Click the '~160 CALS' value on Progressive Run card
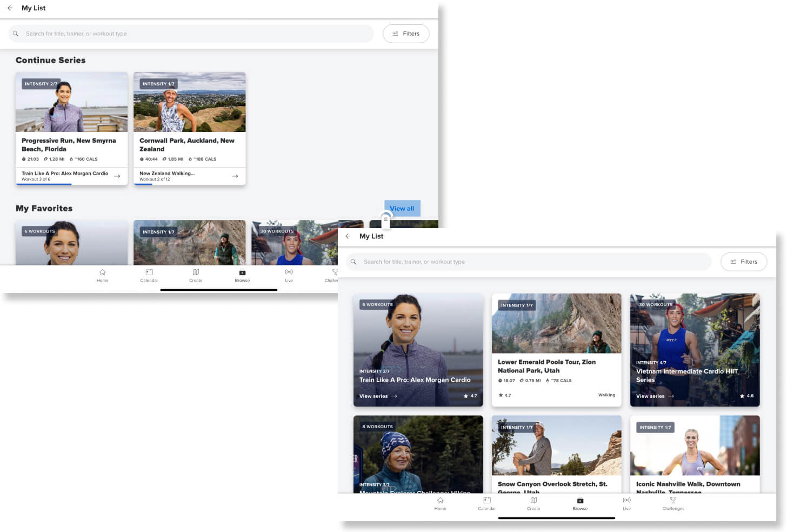 pyautogui.click(x=84, y=159)
